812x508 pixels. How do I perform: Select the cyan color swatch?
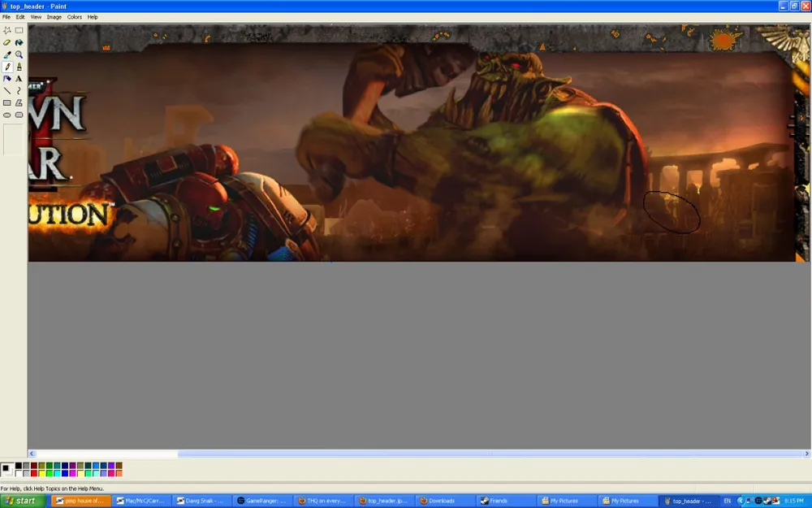pyautogui.click(x=58, y=473)
